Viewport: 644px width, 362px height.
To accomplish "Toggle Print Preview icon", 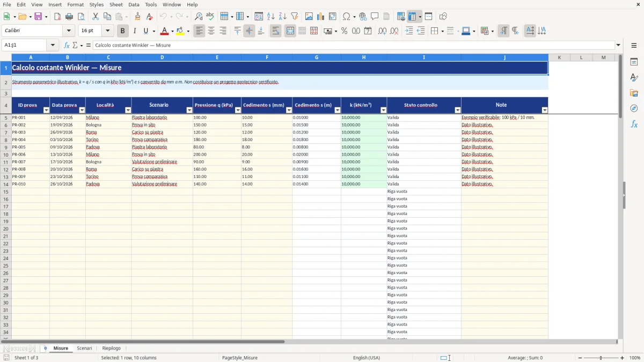I will pos(80,17).
